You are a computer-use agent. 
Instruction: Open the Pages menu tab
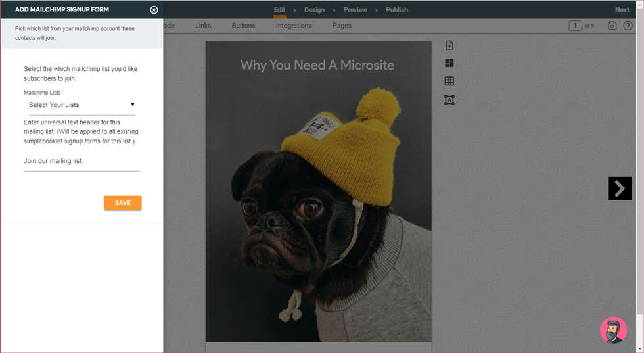point(342,26)
